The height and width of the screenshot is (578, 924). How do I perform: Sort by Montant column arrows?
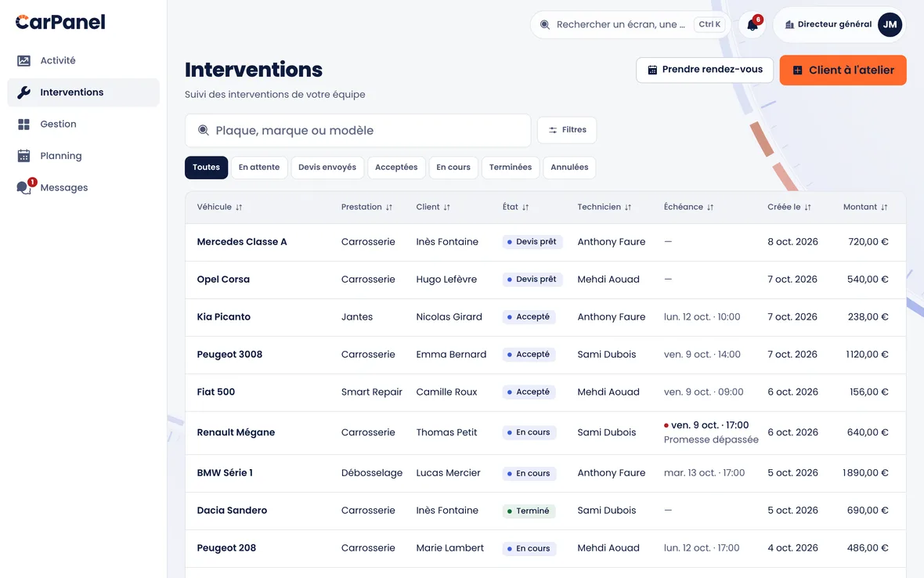tap(884, 208)
